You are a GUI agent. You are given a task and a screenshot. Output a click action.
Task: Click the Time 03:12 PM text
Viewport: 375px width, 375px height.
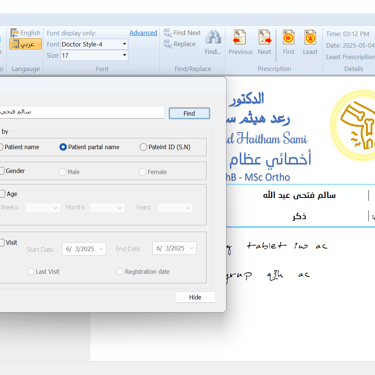pyautogui.click(x=347, y=34)
